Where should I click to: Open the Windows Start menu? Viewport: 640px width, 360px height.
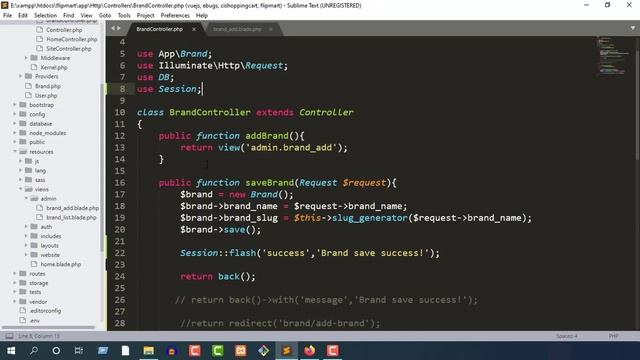pyautogui.click(x=11, y=351)
